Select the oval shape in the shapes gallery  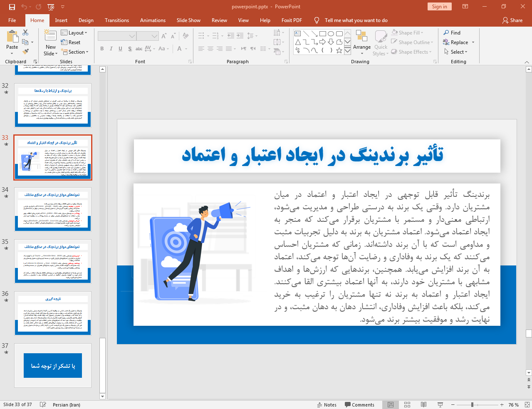pos(331,34)
